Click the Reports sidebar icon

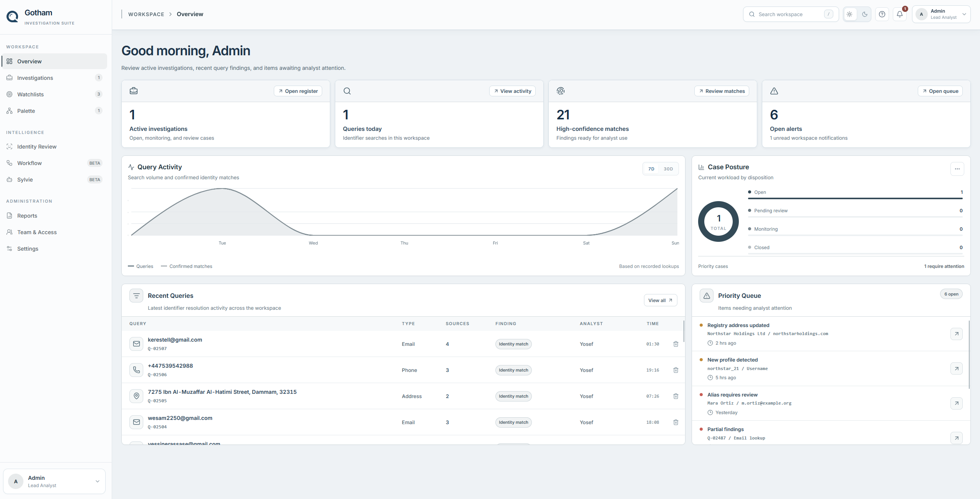[10, 216]
